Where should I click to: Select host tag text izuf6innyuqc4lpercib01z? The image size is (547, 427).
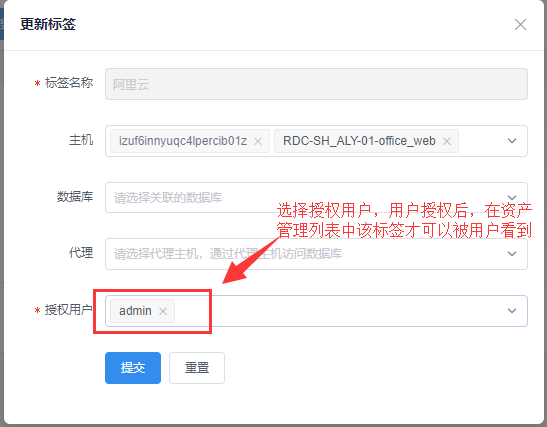pyautogui.click(x=183, y=141)
